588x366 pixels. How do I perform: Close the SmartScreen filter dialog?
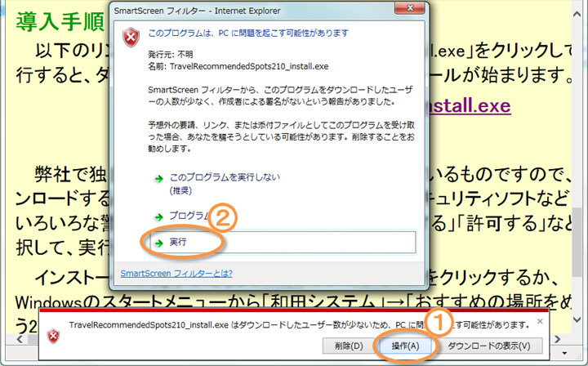(410, 8)
